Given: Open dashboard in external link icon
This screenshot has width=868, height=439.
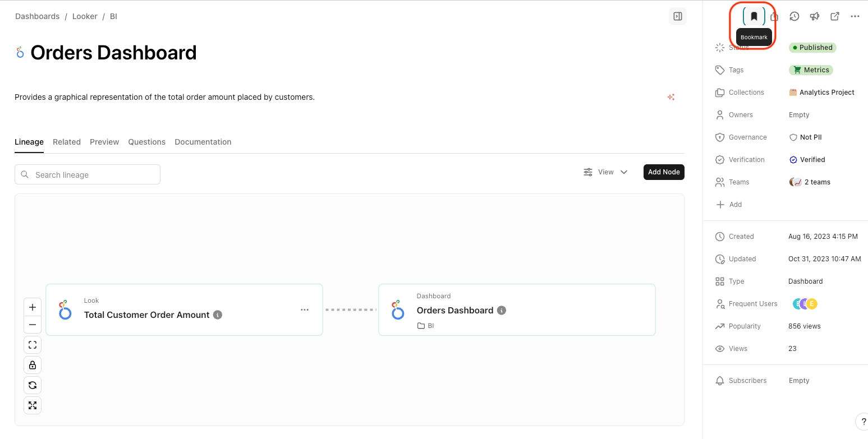Looking at the screenshot, I should click(x=834, y=16).
